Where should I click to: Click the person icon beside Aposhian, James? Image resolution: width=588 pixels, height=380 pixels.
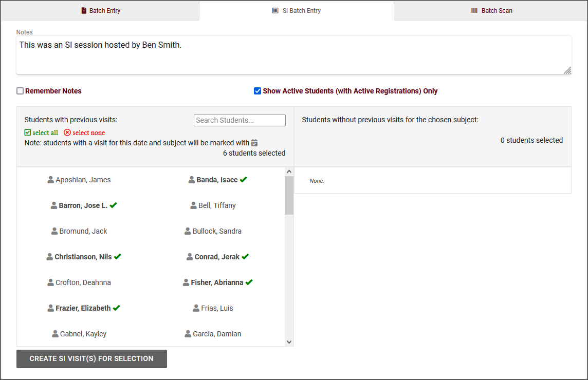[x=50, y=180]
